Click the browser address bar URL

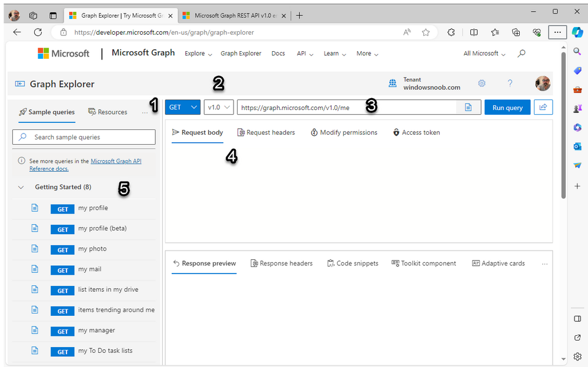(x=164, y=32)
